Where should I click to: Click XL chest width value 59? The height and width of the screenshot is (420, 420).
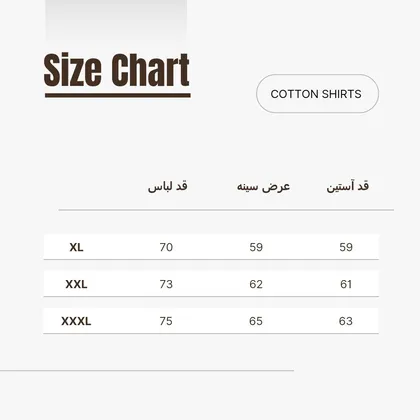pyautogui.click(x=256, y=247)
